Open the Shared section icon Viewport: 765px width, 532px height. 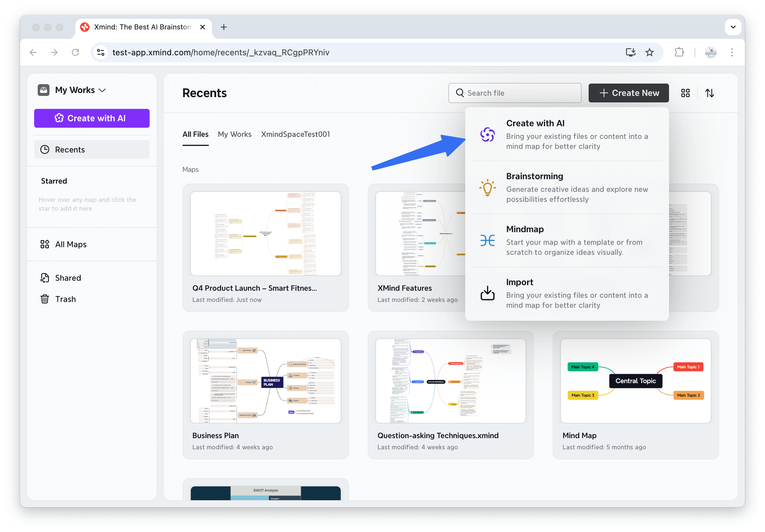pyautogui.click(x=45, y=278)
